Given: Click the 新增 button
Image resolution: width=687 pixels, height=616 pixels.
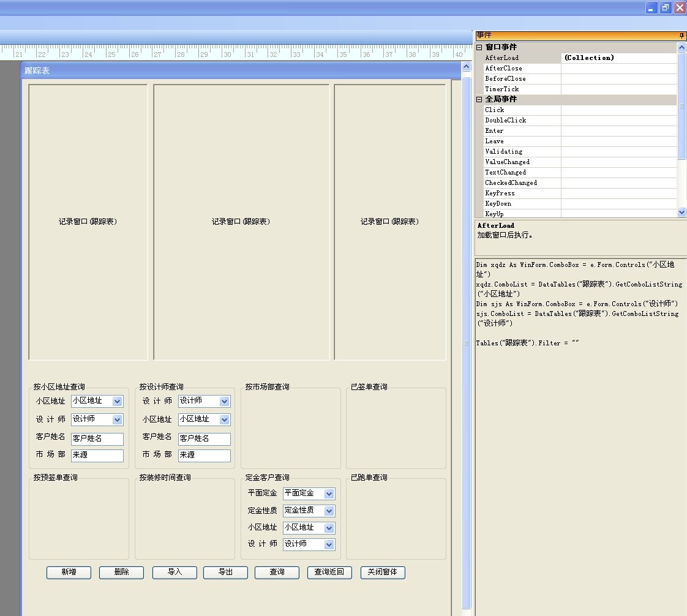Looking at the screenshot, I should [x=69, y=572].
